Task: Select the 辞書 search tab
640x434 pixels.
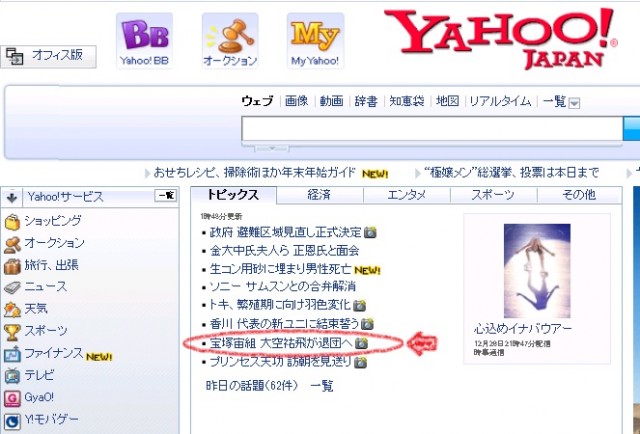Action: coord(366,101)
